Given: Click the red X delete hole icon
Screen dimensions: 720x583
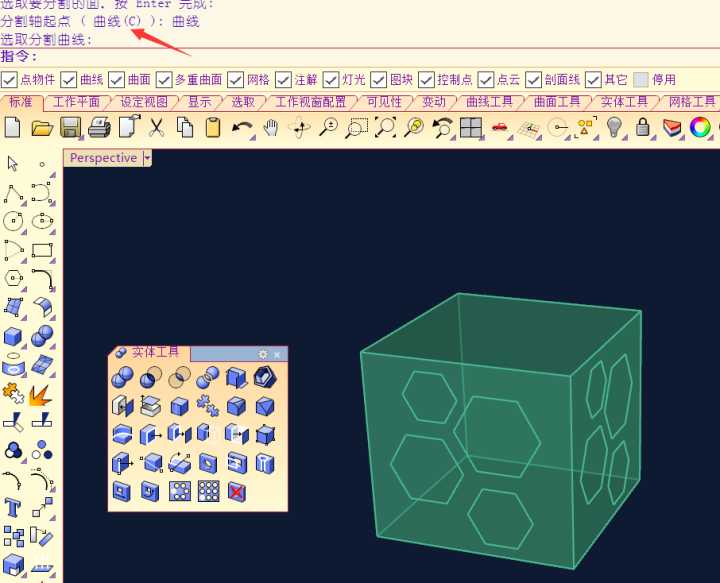Looking at the screenshot, I should point(236,492).
